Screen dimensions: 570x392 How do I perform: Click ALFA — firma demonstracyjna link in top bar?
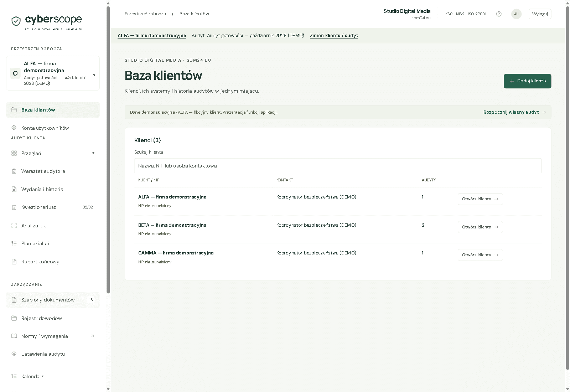click(152, 36)
